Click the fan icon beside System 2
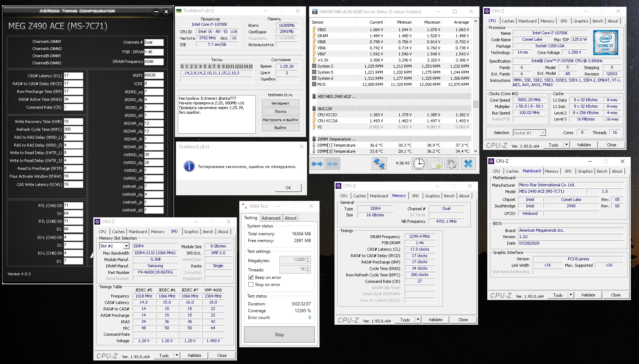 tap(314, 66)
